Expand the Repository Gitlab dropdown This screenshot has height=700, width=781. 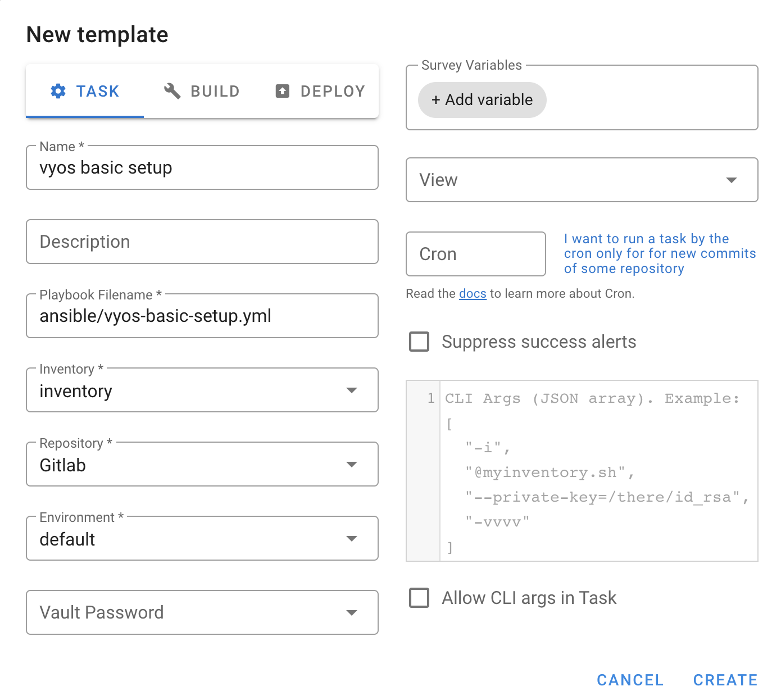coord(352,465)
